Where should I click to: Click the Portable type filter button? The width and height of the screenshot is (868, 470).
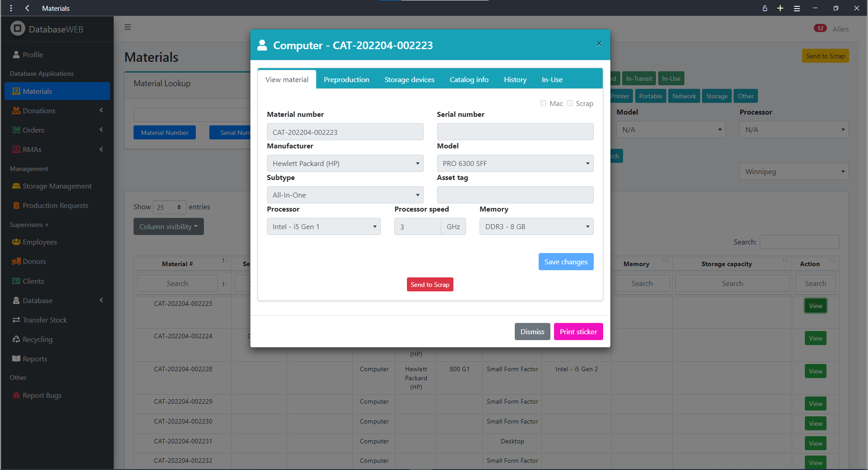(651, 96)
